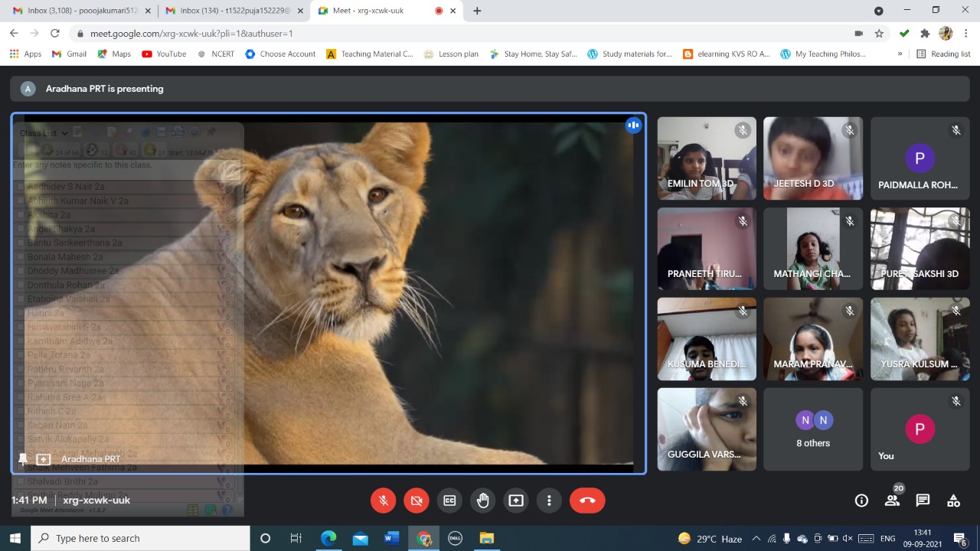
Task: Open extensions puzzle icon
Action: (925, 34)
